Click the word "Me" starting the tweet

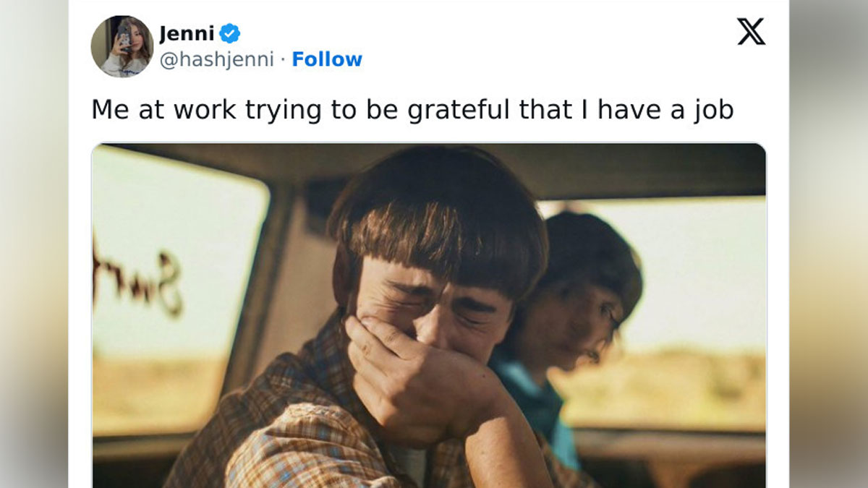click(105, 109)
